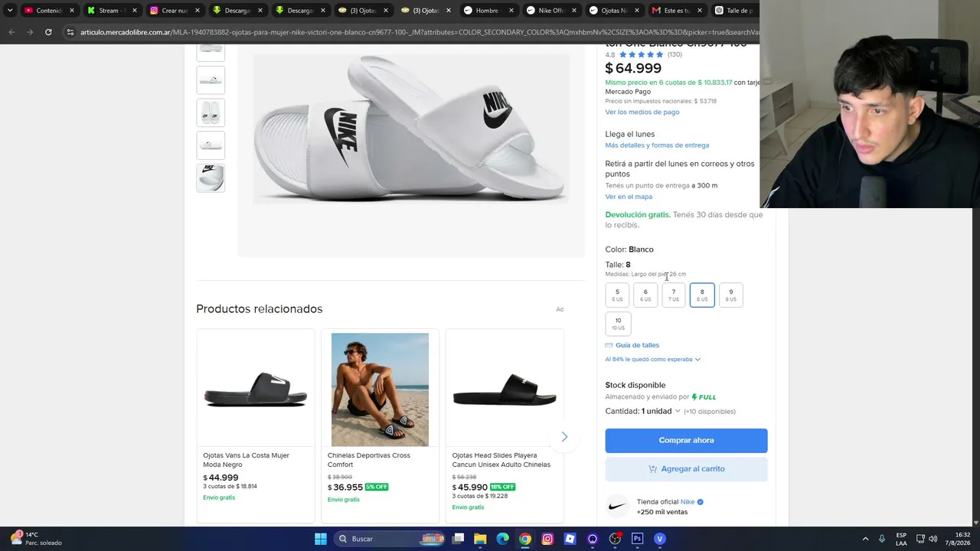Expand 'Al 84% le quedó como esperaba'

[652, 359]
